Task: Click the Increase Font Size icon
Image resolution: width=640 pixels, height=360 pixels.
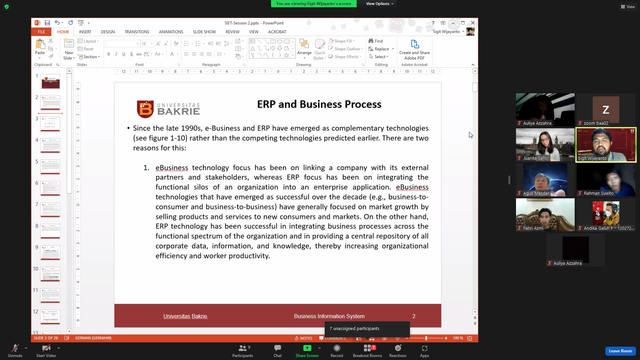Action: 158,44
